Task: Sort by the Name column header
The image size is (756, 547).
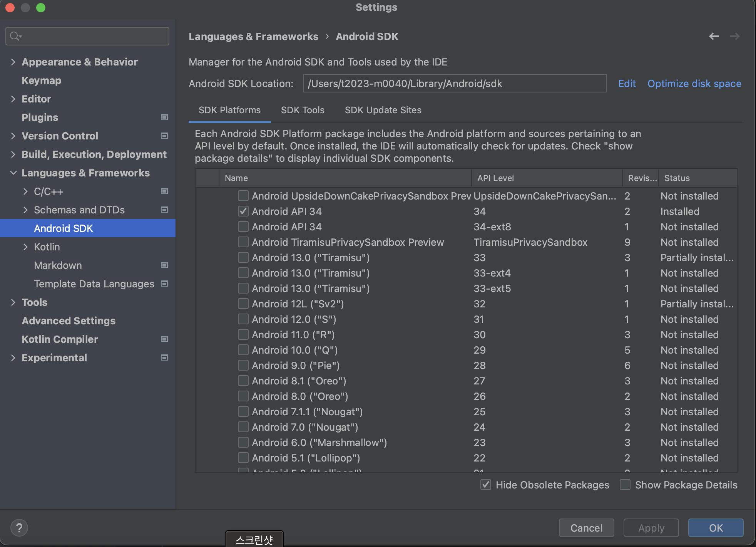Action: tap(345, 178)
